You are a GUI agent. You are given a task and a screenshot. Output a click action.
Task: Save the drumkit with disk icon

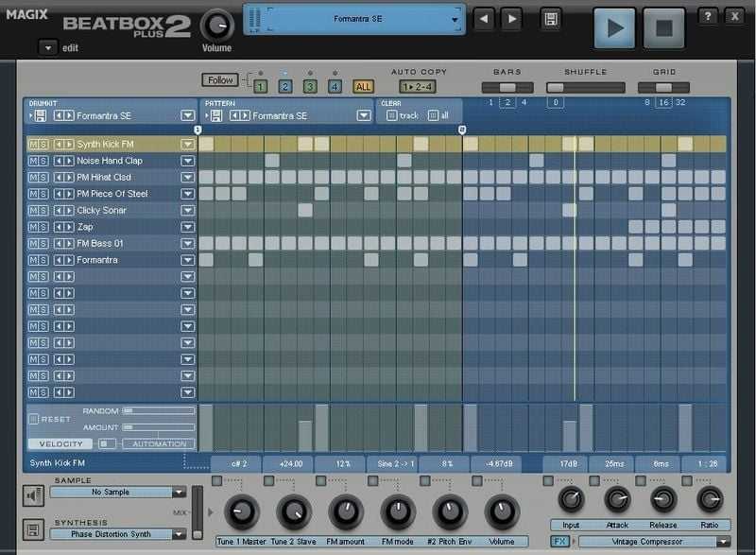point(41,115)
